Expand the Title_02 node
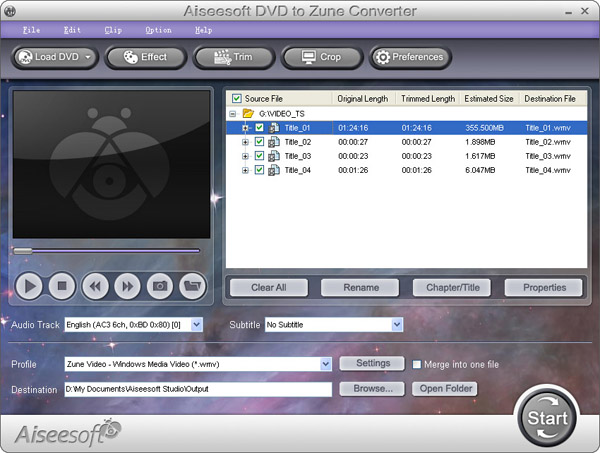 click(245, 142)
